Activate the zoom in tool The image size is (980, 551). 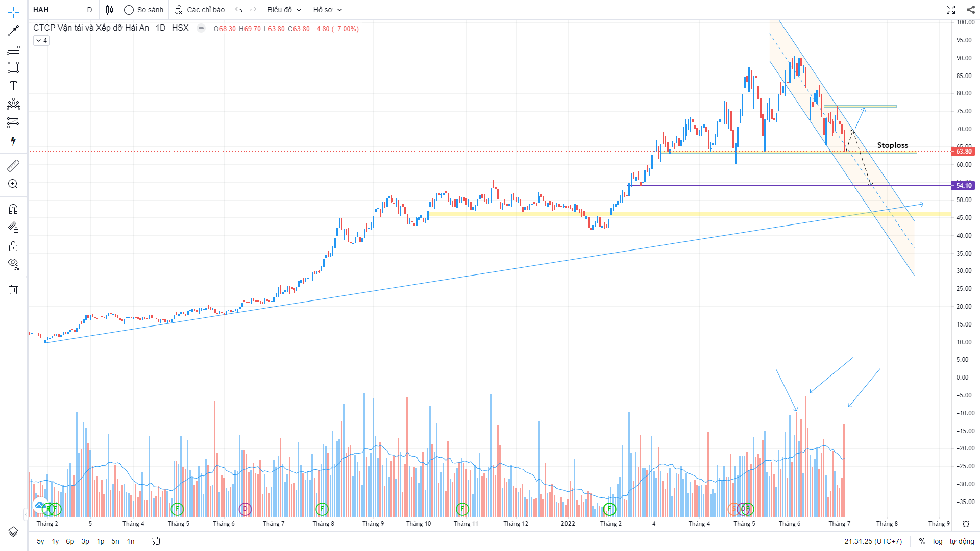tap(13, 184)
